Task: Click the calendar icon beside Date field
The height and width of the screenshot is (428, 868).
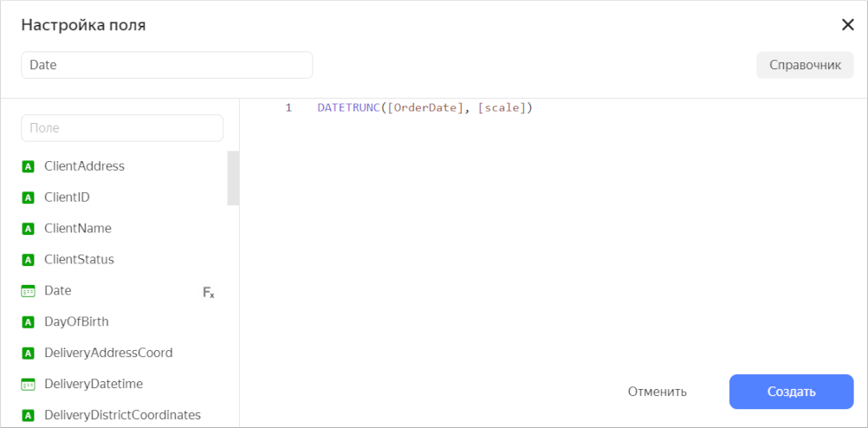Action: coord(28,291)
